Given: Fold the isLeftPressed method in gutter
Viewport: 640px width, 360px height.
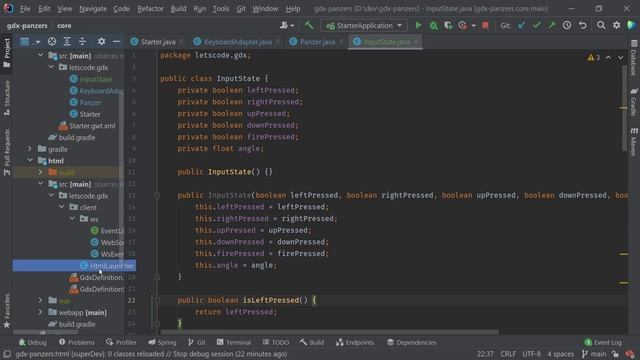Looking at the screenshot, I should tap(157, 300).
